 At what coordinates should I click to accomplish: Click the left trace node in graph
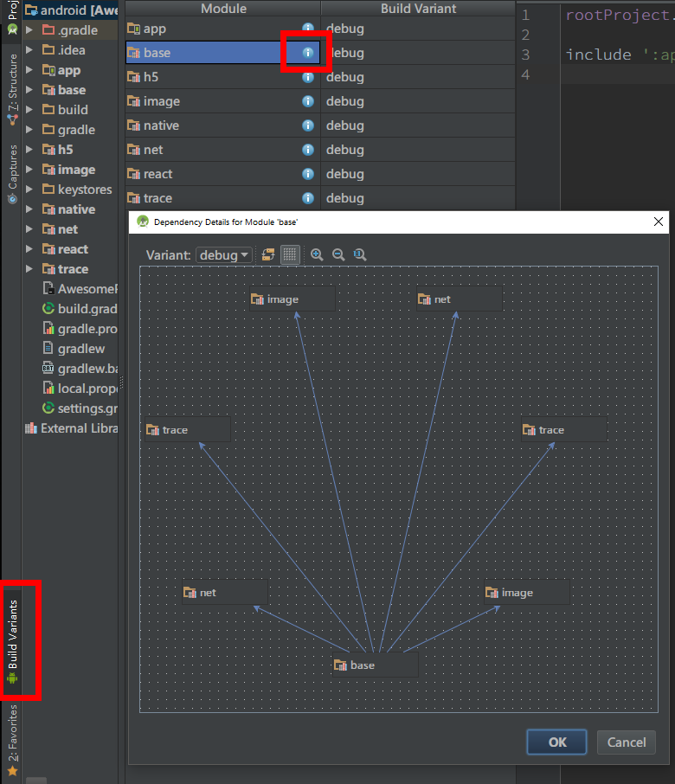[188, 429]
